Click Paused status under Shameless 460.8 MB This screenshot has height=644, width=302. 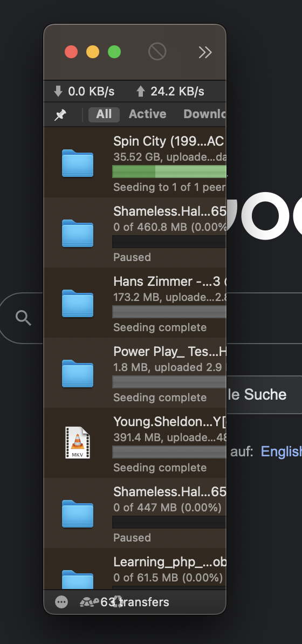click(x=132, y=257)
